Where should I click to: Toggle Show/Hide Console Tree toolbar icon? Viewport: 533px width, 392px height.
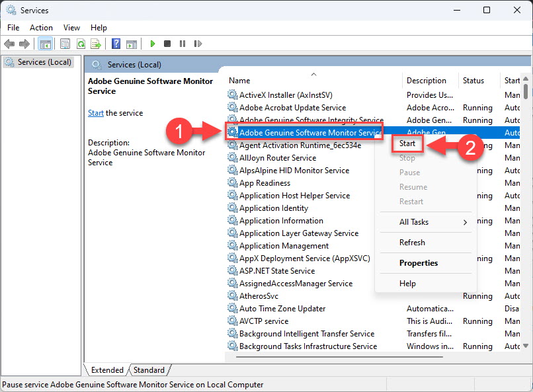tap(45, 44)
